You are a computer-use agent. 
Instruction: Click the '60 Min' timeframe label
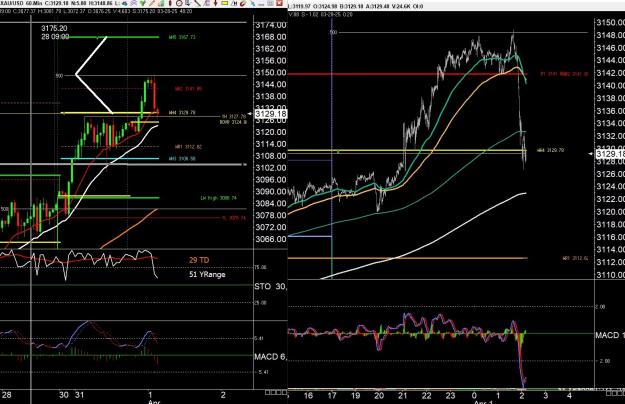pyautogui.click(x=34, y=3)
